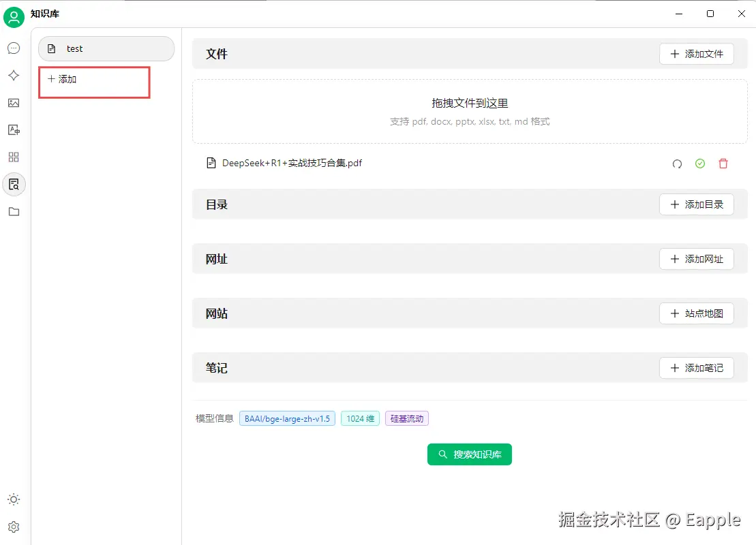Toggle the light/dark theme sun icon

14,499
